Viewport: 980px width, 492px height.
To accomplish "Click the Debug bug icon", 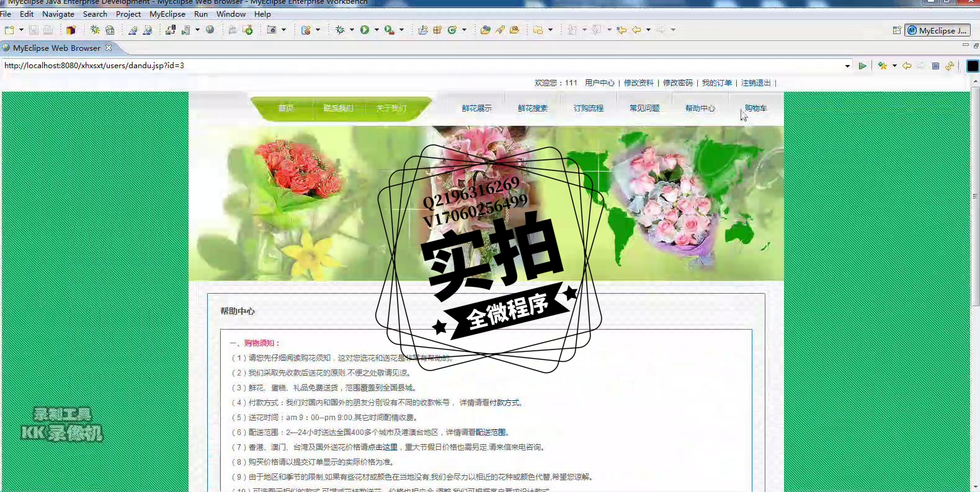I will pos(339,30).
